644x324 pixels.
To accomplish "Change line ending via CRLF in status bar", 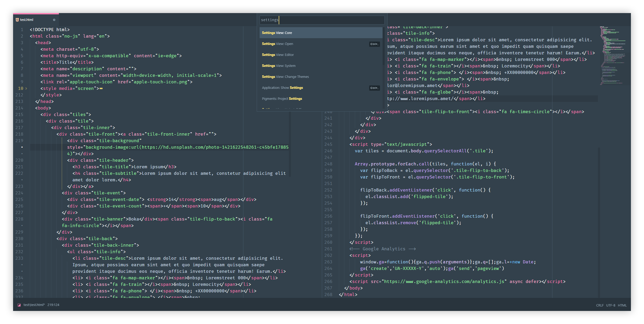I will (600, 305).
